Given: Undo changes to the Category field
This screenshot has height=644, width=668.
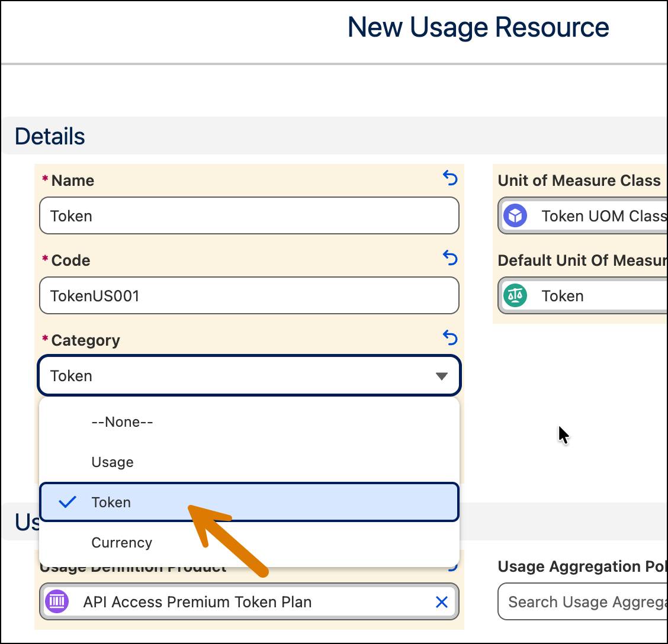Looking at the screenshot, I should [450, 338].
